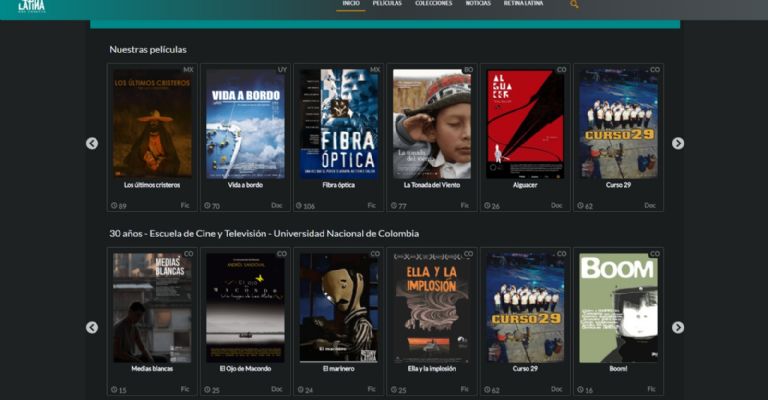Screen dimensions: 768x400
Task: Click left arrow of 30 años carousel
Action: click(x=92, y=327)
